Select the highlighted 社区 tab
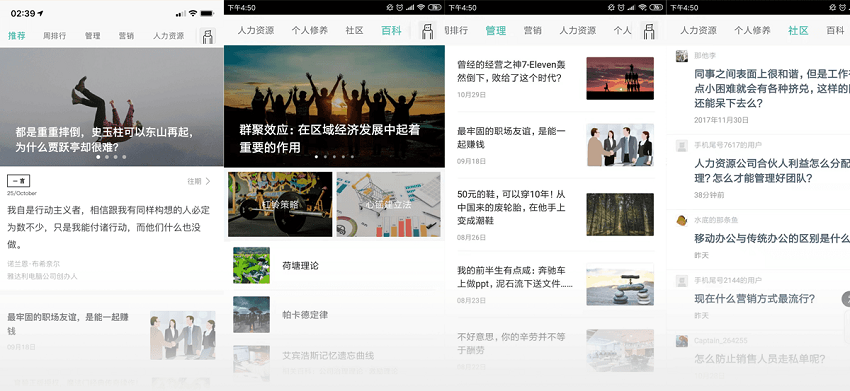The width and height of the screenshot is (850, 391). pyautogui.click(x=798, y=30)
